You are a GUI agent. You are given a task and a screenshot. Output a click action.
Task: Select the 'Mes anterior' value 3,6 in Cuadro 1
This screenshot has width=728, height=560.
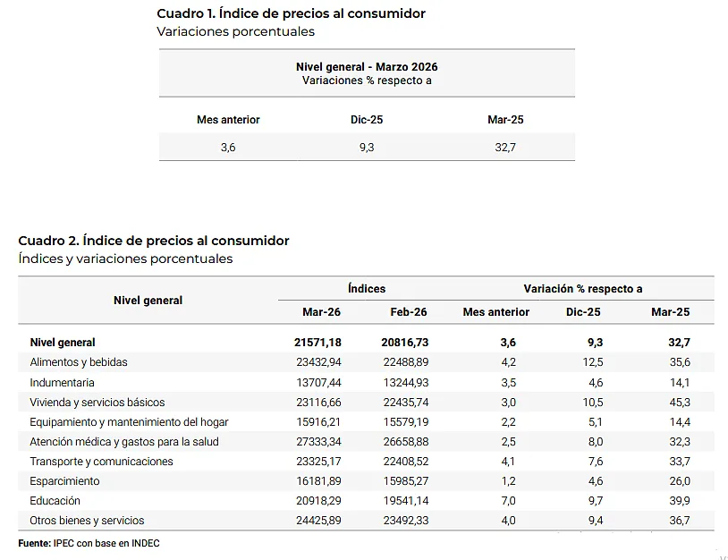228,148
